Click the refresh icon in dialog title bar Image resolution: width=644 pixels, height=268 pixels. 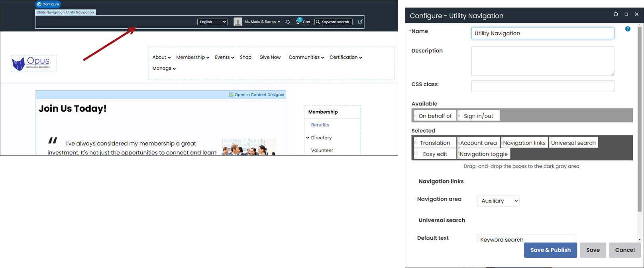point(616,14)
